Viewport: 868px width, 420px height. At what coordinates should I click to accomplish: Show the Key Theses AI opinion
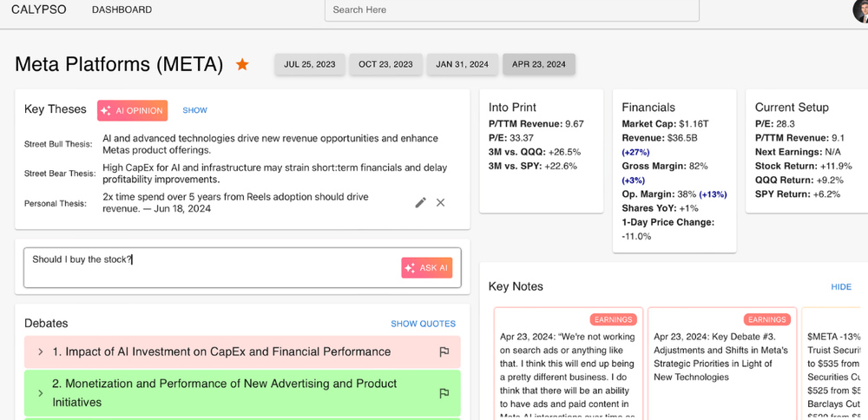[194, 110]
